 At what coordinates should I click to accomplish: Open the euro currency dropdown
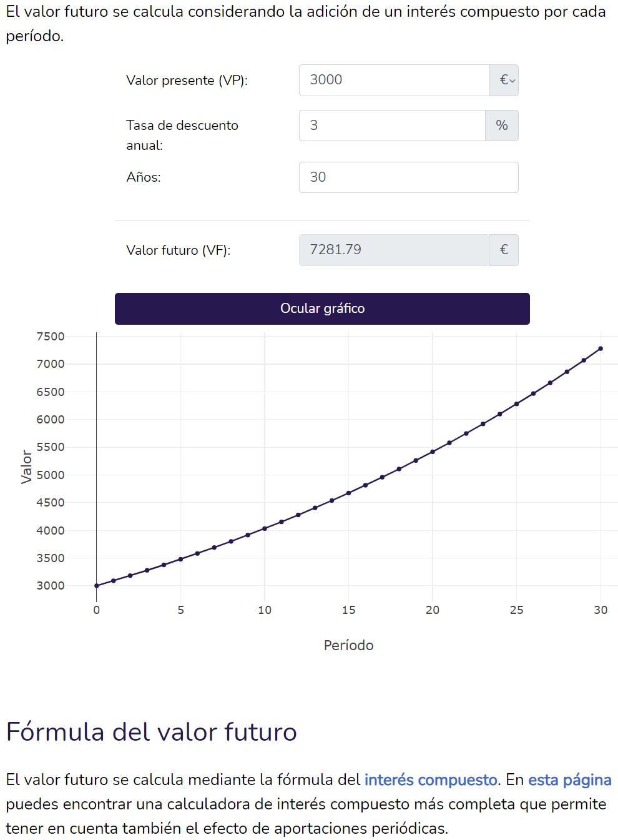(x=504, y=80)
